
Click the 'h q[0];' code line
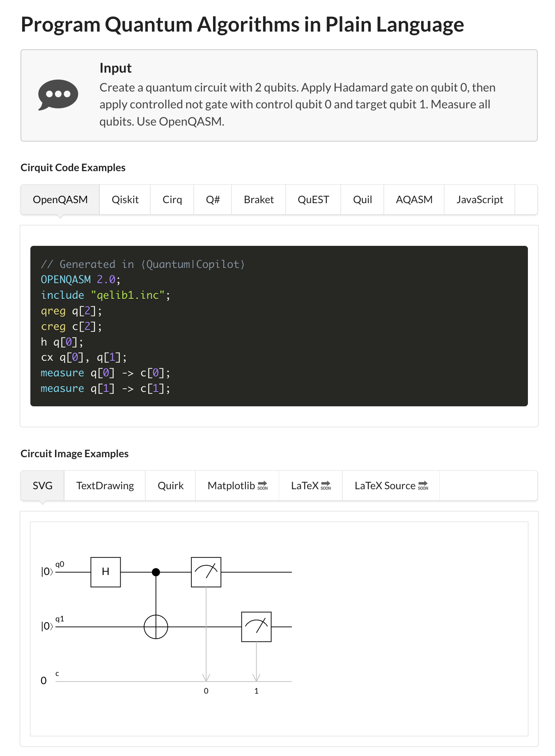62,342
